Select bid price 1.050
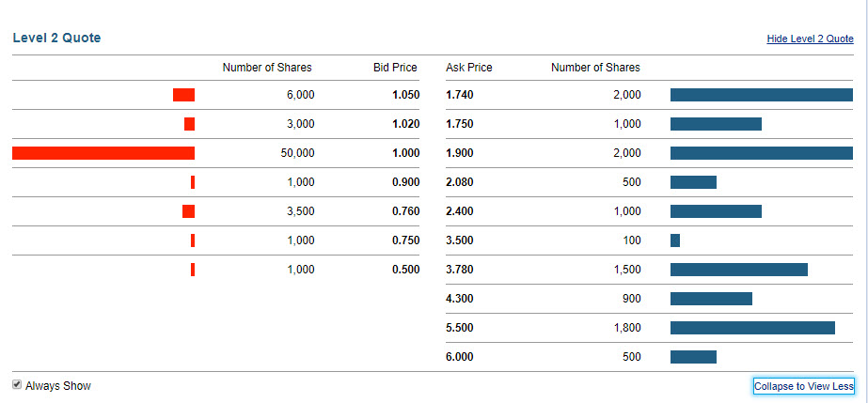 405,95
